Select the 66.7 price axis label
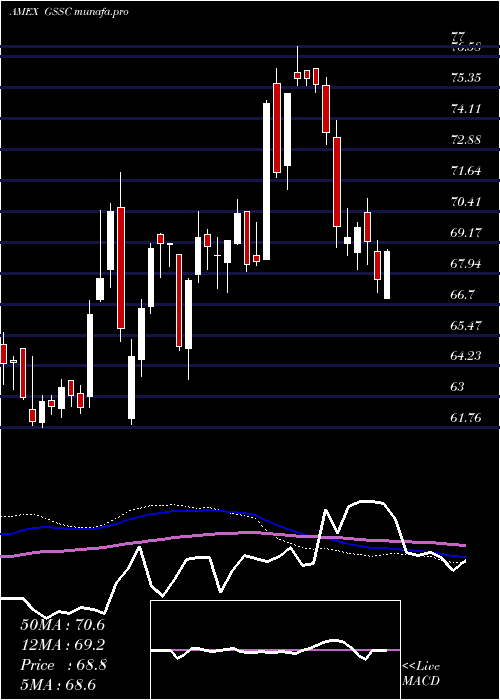 click(463, 295)
